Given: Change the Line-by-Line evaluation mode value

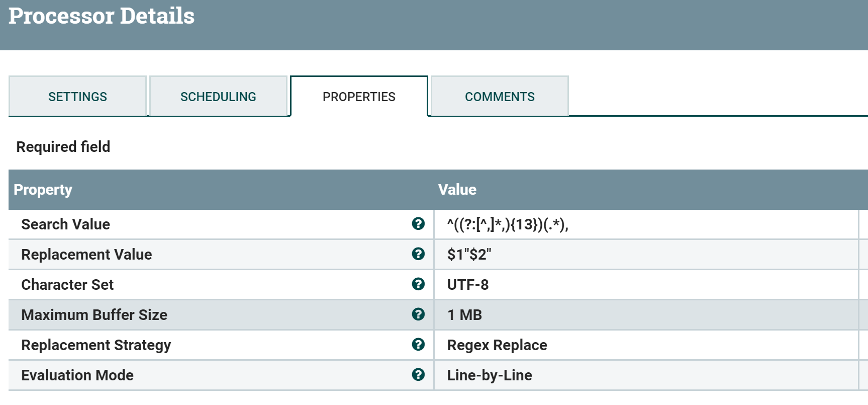Looking at the screenshot, I should (489, 375).
